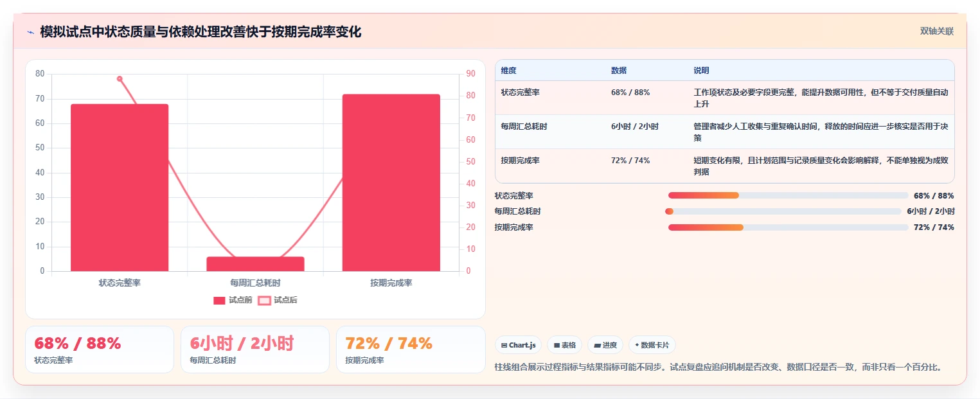Open the 6小时 / 2小时 data card
980x399 pixels.
tap(255, 350)
